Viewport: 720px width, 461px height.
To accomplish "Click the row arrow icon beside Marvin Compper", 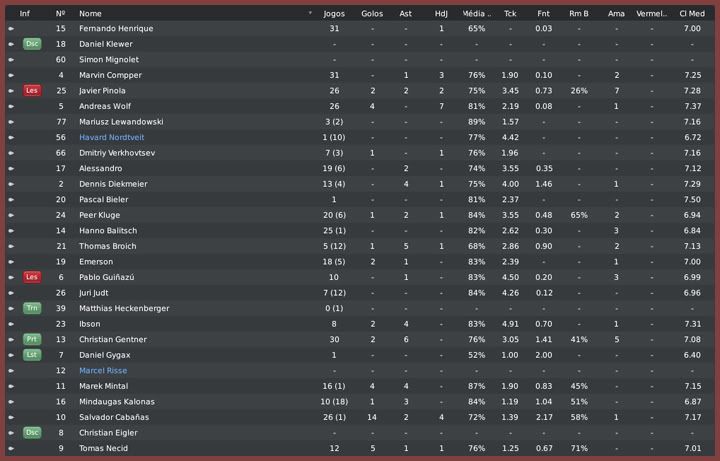I will [11, 75].
